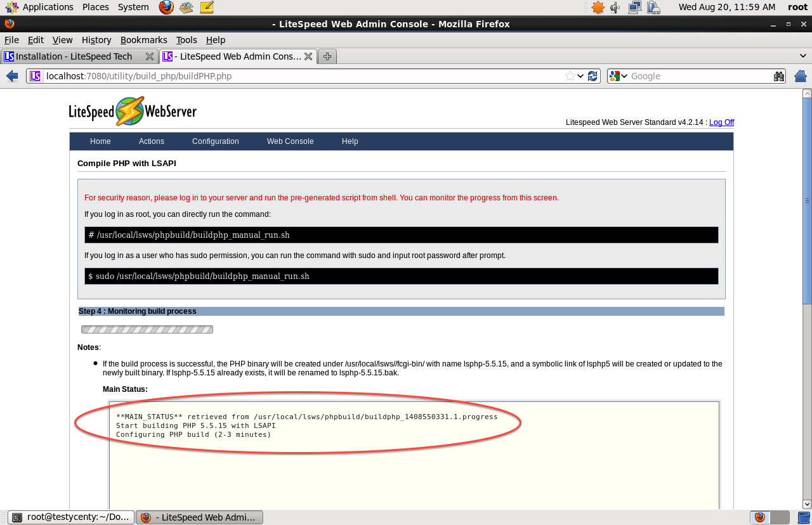Expand the list all tabs arrow
Viewport: 812px width, 525px height.
[x=803, y=56]
